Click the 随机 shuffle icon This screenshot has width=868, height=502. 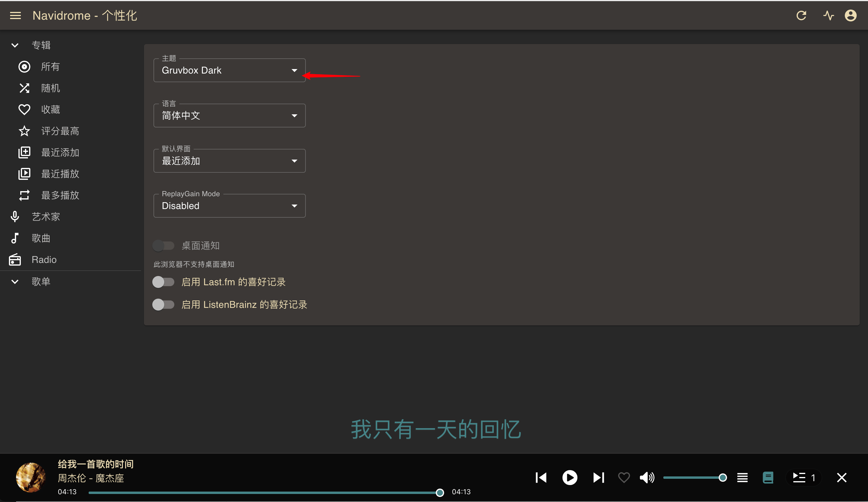coord(24,88)
